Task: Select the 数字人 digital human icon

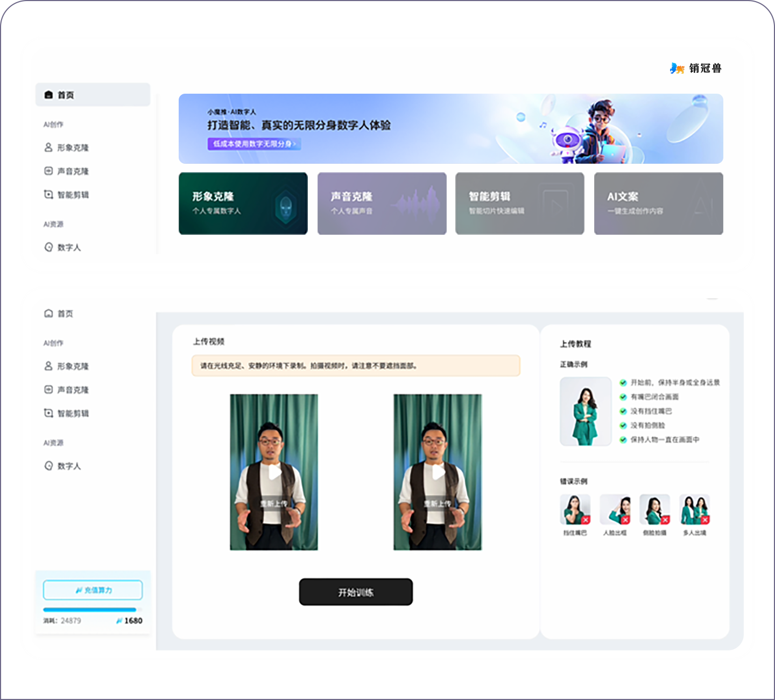Action: click(47, 247)
